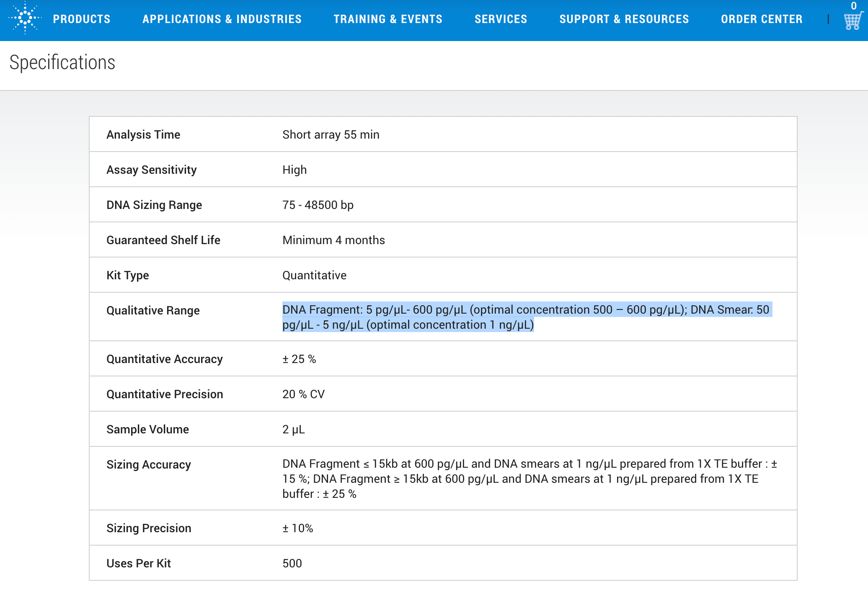Screen dimensions: 868x613
Task: Click the Sizing Accuracy description text
Action: pos(530,479)
